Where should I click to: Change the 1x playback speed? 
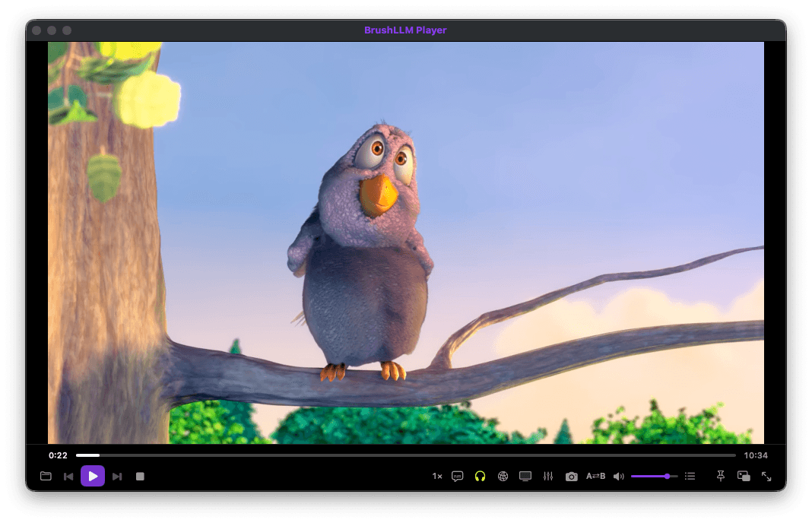click(437, 476)
